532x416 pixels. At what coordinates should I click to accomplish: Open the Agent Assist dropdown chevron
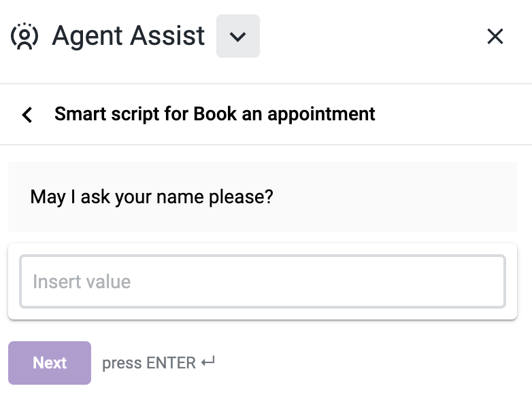[x=238, y=36]
